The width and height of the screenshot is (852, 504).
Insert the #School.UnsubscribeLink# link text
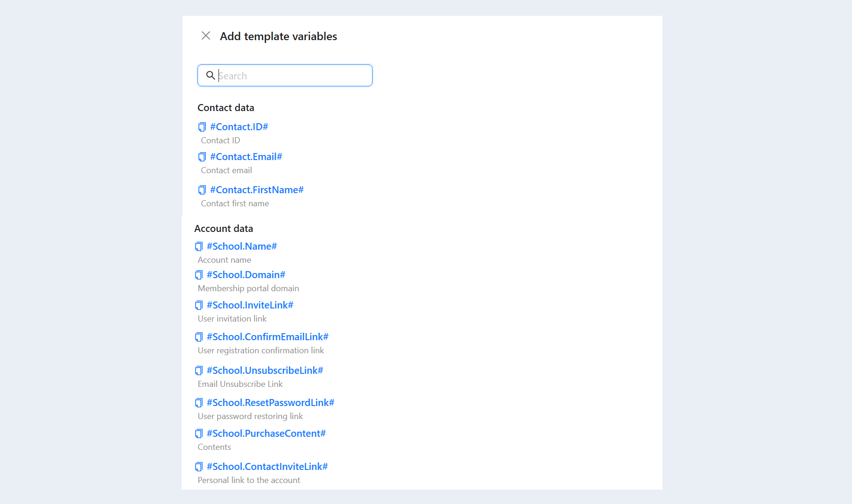pyautogui.click(x=265, y=371)
